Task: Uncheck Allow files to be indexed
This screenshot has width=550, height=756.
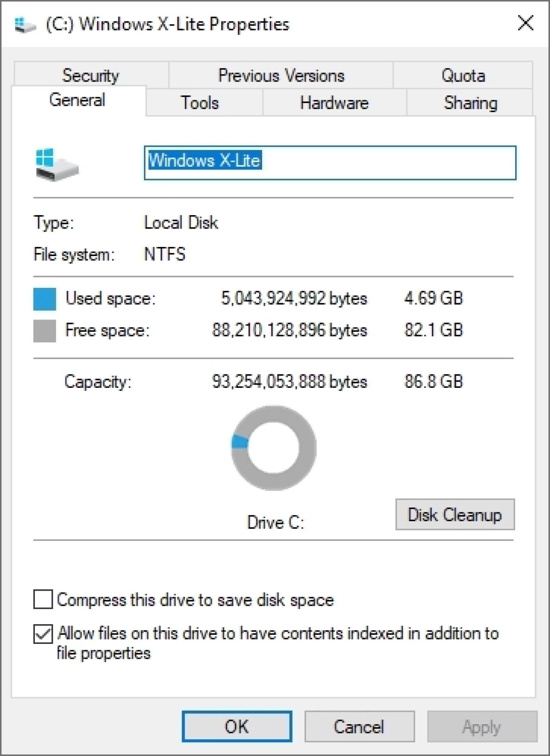Action: (43, 634)
